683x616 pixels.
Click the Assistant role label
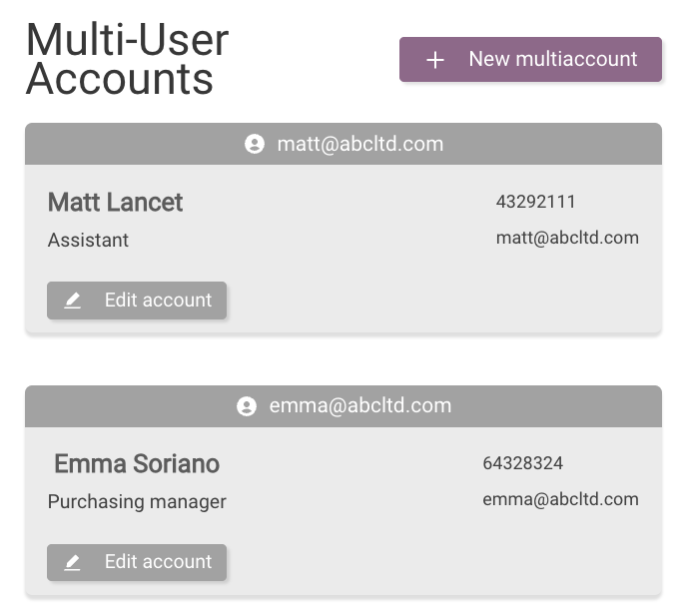coord(88,240)
